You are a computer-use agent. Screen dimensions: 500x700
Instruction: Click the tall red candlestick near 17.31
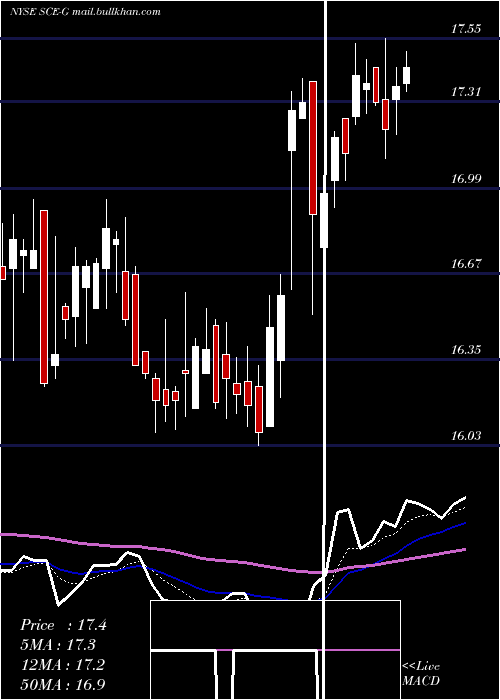[x=313, y=148]
